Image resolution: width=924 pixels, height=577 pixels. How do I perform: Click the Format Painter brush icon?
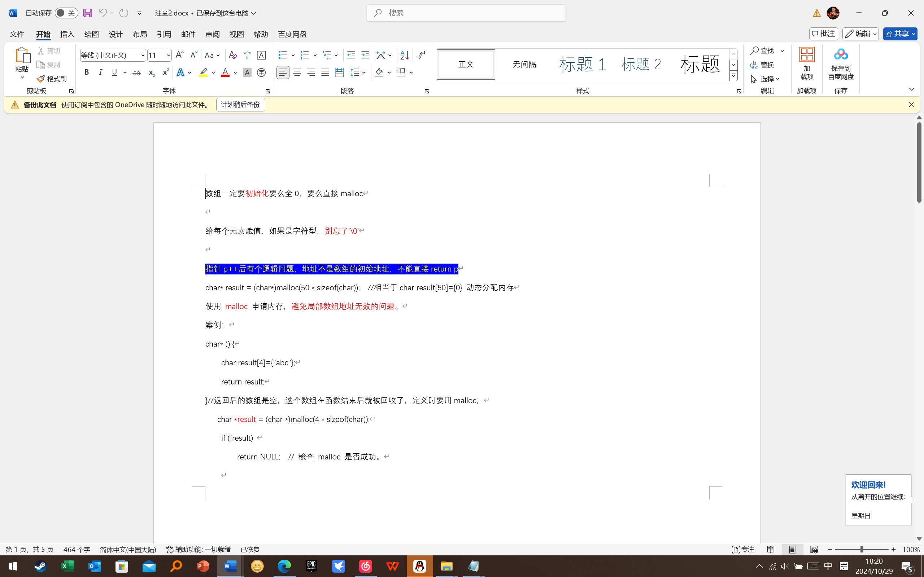(41, 79)
